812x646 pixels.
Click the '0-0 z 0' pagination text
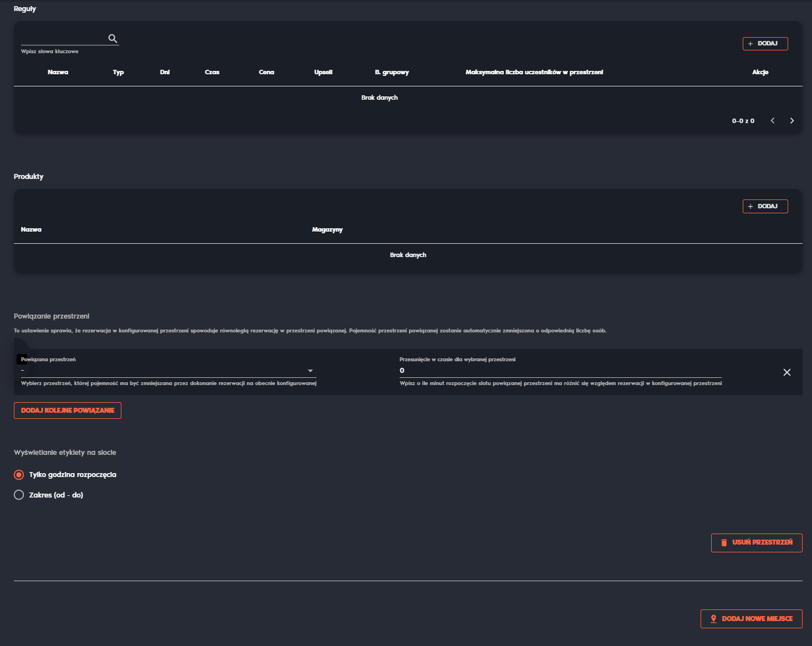pyautogui.click(x=743, y=121)
